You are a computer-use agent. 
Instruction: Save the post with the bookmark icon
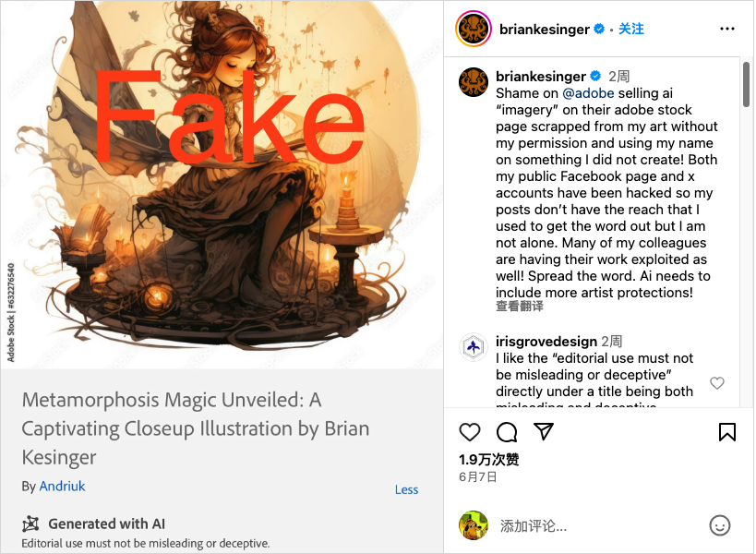[x=727, y=432]
